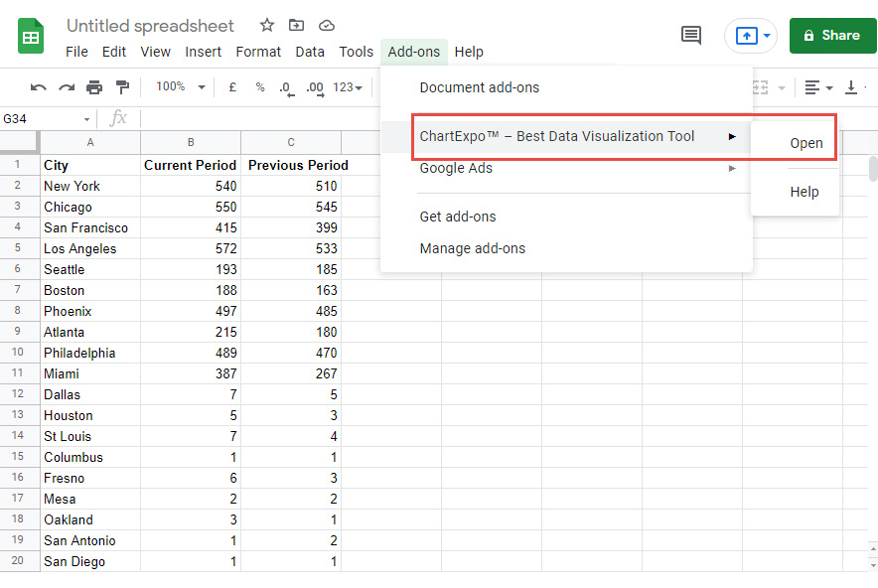Select ChartExpo – Best Data Visualization Tool
This screenshot has height=588, width=878.
567,137
